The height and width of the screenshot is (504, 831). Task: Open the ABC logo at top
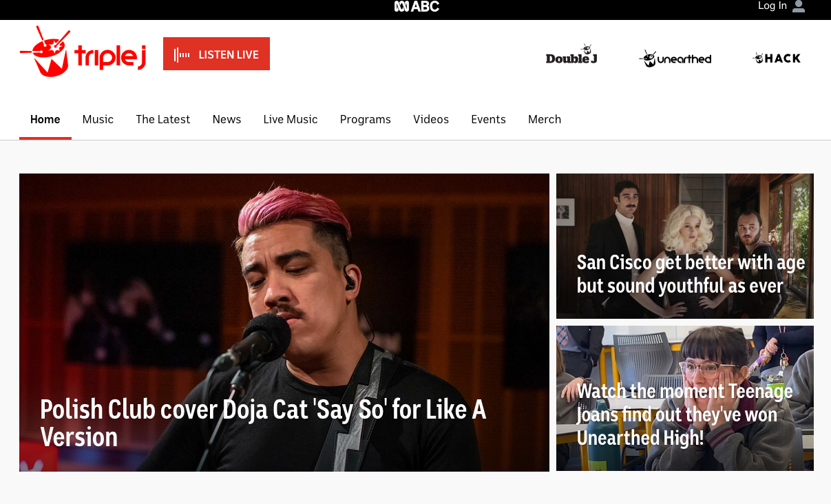[x=417, y=6]
